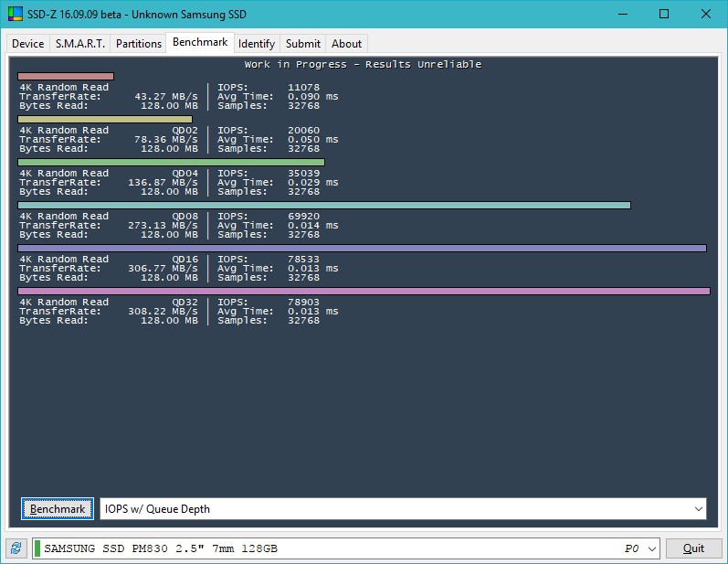Image resolution: width=728 pixels, height=564 pixels.
Task: Show the About tab
Action: tap(346, 43)
